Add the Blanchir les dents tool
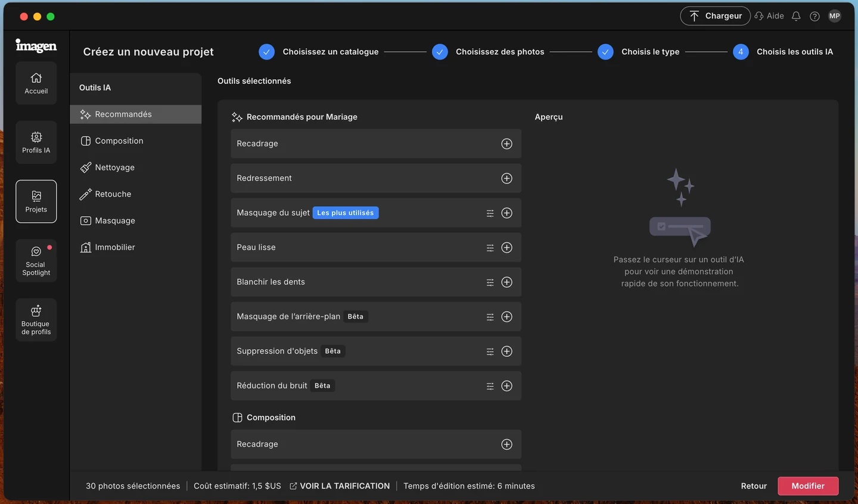The height and width of the screenshot is (504, 858). click(x=506, y=282)
